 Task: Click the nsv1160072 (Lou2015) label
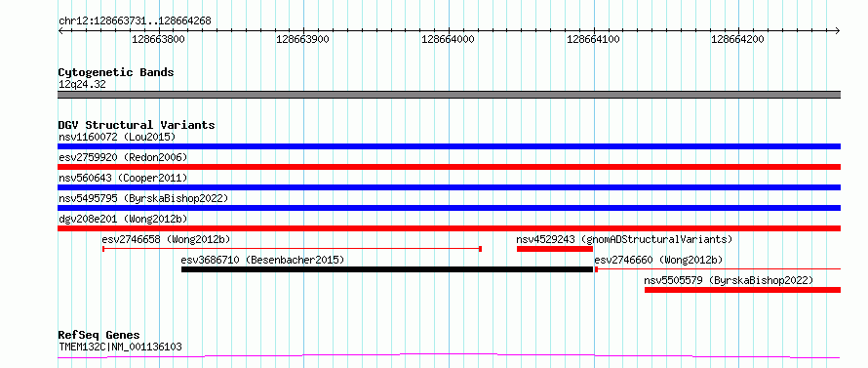coord(117,137)
